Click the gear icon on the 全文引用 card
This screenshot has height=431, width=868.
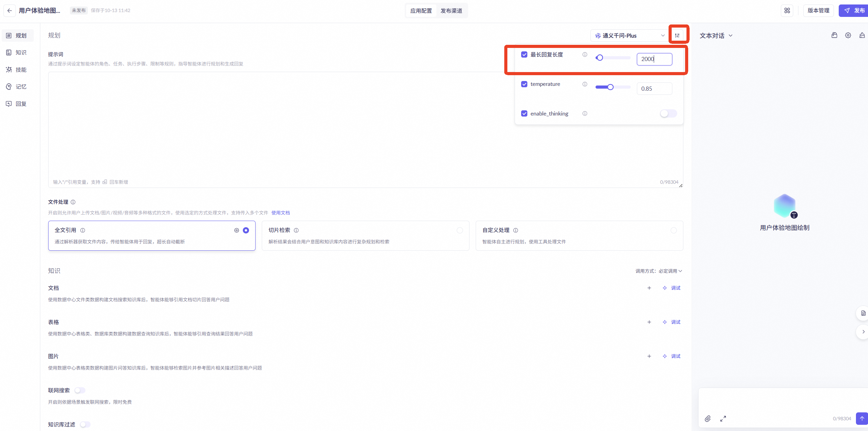tap(237, 230)
